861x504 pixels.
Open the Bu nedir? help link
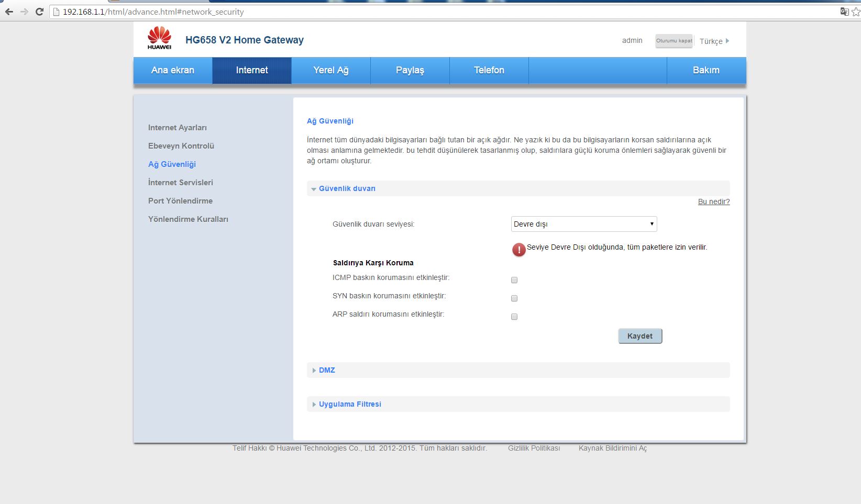(x=713, y=201)
